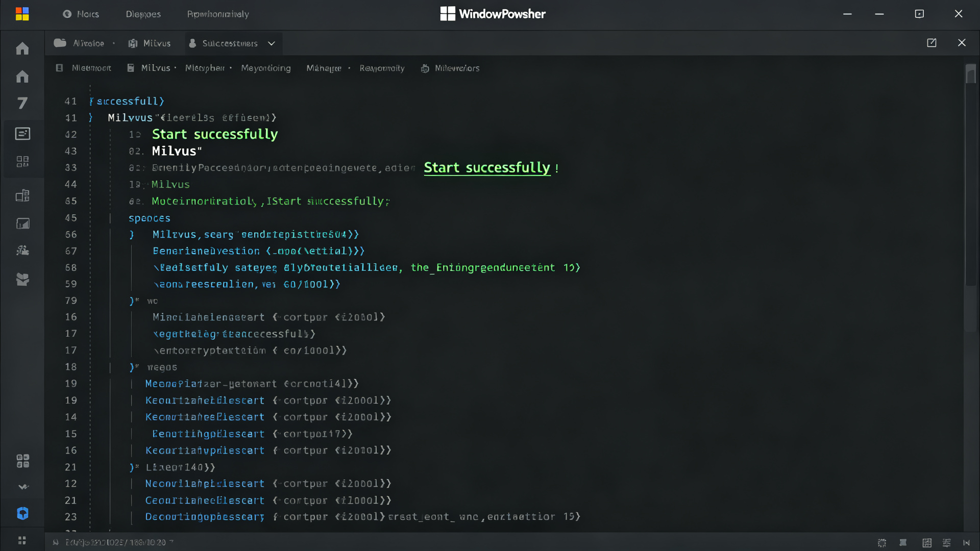This screenshot has width=980, height=551.
Task: Close the editor panel with the X
Action: click(962, 43)
